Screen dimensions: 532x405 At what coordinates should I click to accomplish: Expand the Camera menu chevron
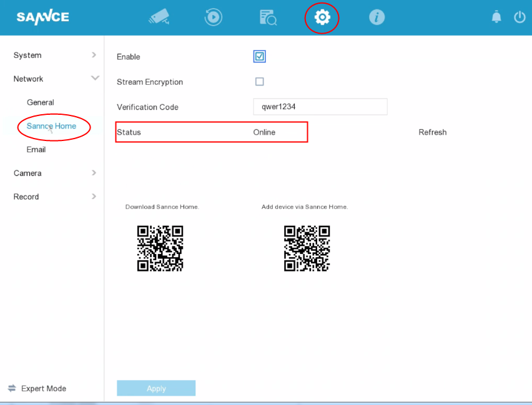tap(94, 173)
